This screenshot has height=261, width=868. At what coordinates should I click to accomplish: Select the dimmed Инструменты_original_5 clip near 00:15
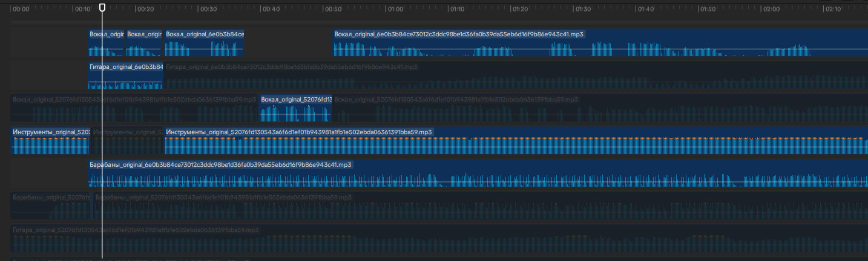point(127,140)
